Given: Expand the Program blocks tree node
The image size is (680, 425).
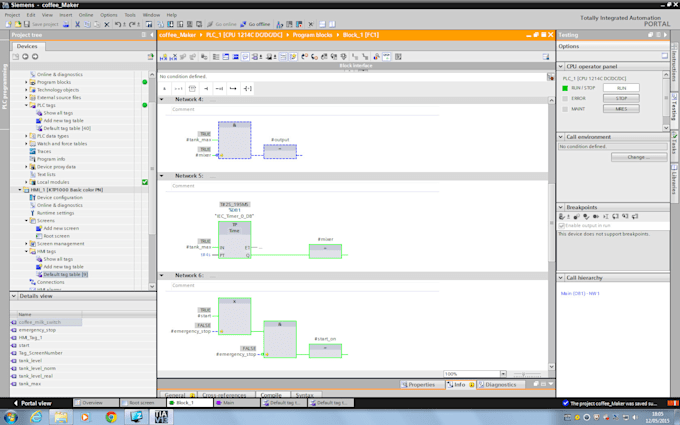Looking at the screenshot, I should 27,82.
